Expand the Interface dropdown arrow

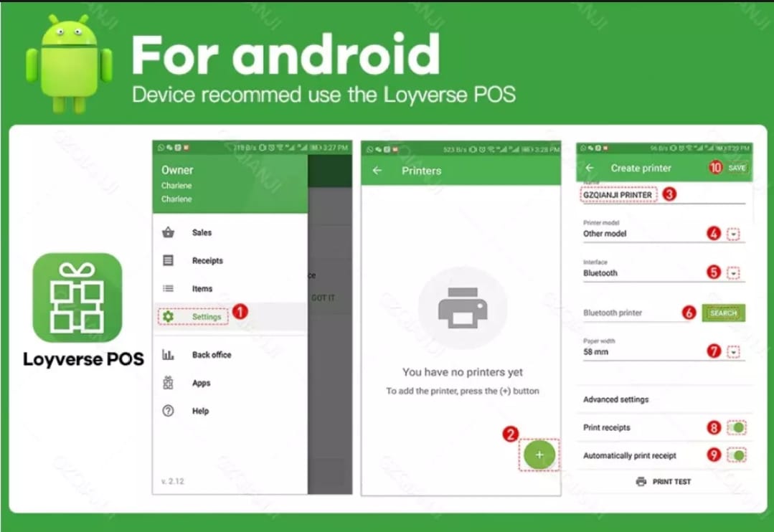734,273
